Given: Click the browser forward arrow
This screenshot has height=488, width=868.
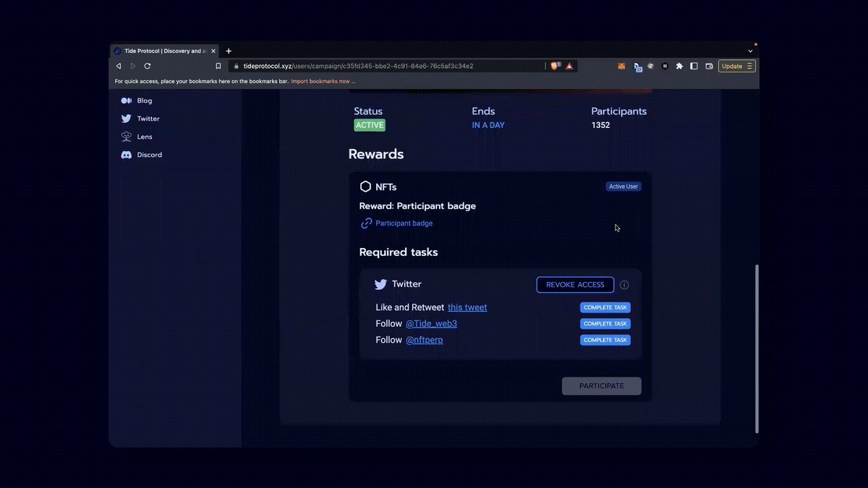Looking at the screenshot, I should pos(133,66).
